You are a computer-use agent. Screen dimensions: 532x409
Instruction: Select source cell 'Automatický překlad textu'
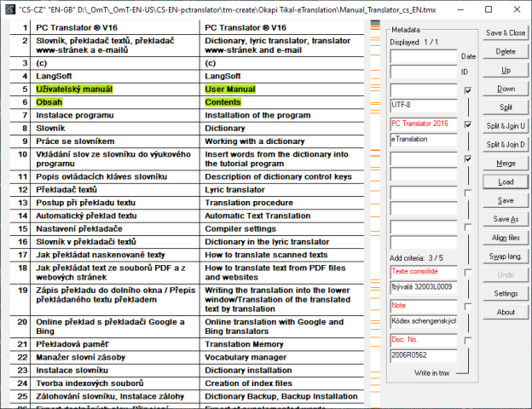115,216
